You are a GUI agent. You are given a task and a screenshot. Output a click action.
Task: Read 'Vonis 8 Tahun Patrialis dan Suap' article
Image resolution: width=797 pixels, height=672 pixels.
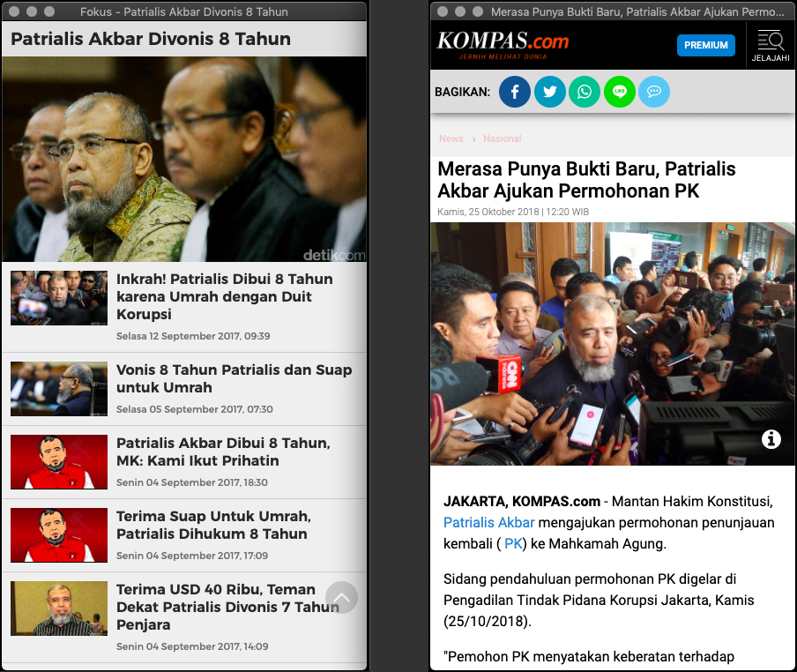click(x=234, y=378)
